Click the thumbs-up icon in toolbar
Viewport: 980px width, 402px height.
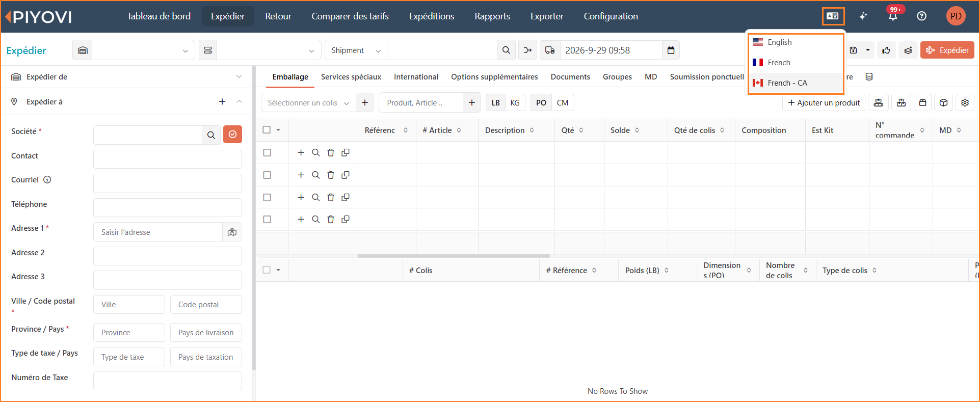point(887,50)
